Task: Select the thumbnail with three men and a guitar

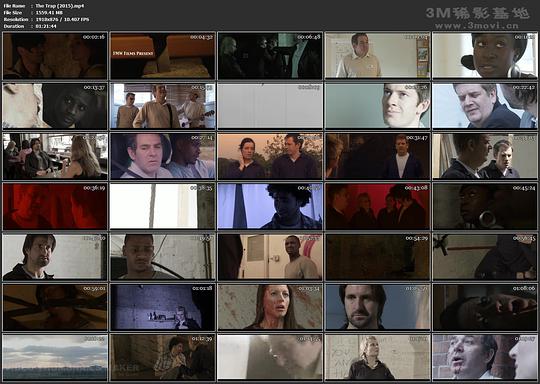Action: tap(163, 106)
